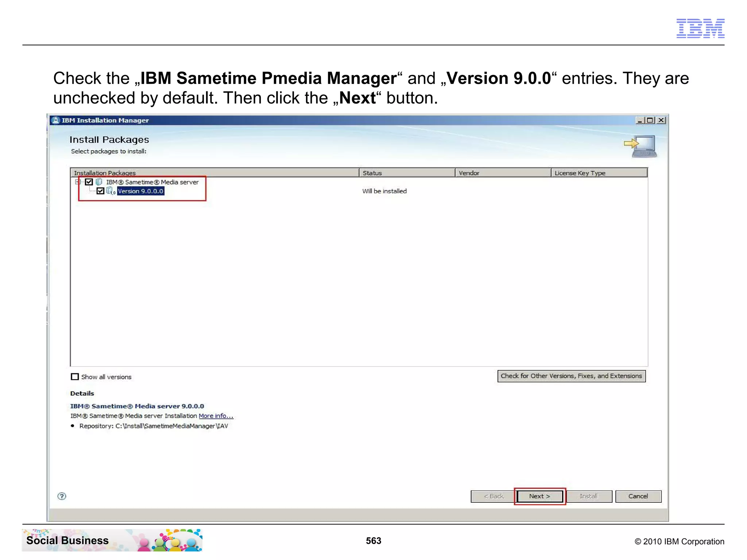Click the Sametime Media server package icon
747x560 pixels.
coord(99,182)
